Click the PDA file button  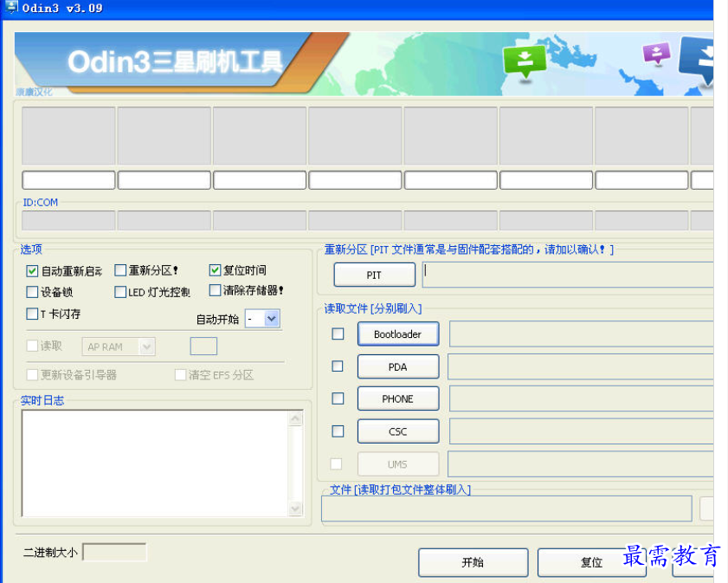[398, 367]
